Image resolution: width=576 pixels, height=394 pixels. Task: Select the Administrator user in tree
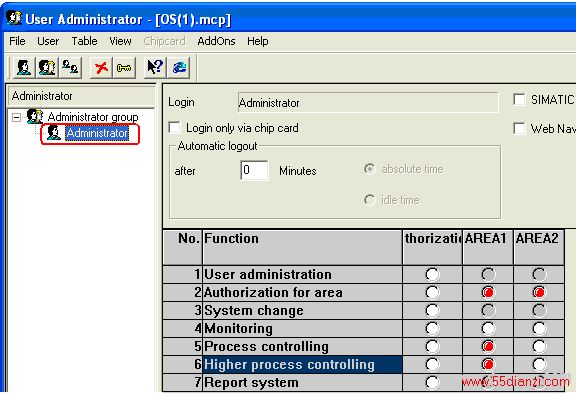(x=97, y=133)
